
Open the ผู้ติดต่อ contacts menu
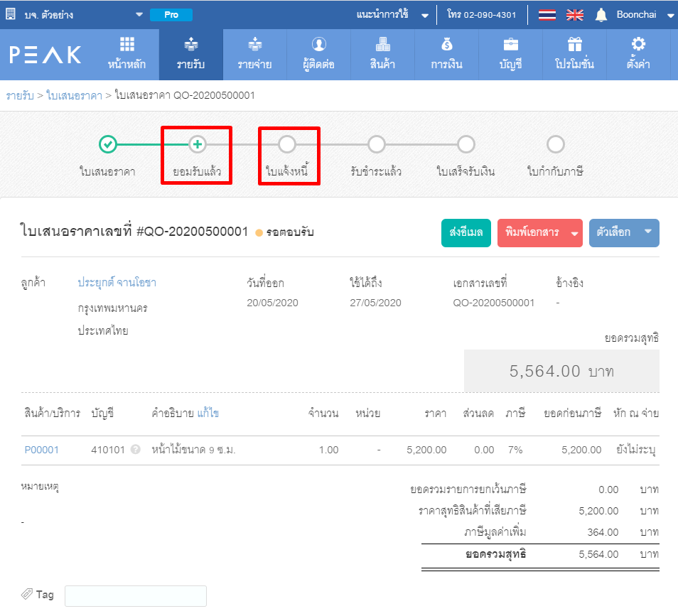pyautogui.click(x=318, y=54)
